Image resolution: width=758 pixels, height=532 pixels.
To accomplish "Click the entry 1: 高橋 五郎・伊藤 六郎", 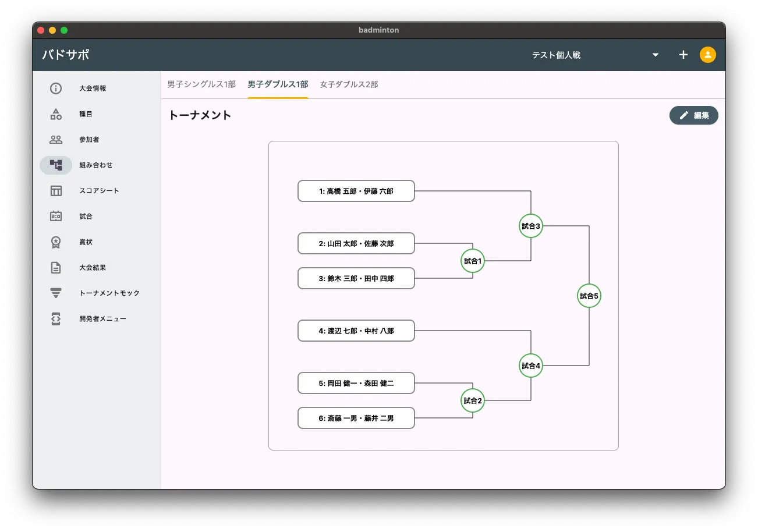I will click(356, 191).
